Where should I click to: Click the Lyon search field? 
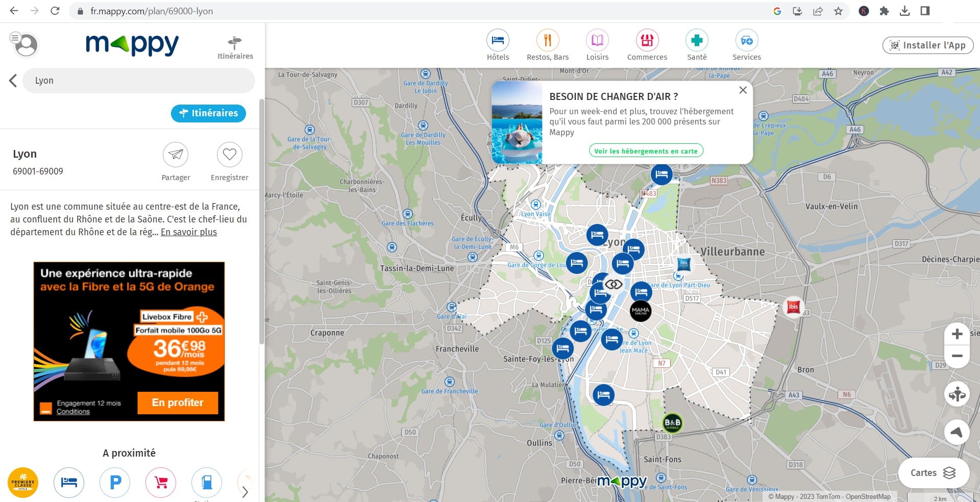pos(138,81)
